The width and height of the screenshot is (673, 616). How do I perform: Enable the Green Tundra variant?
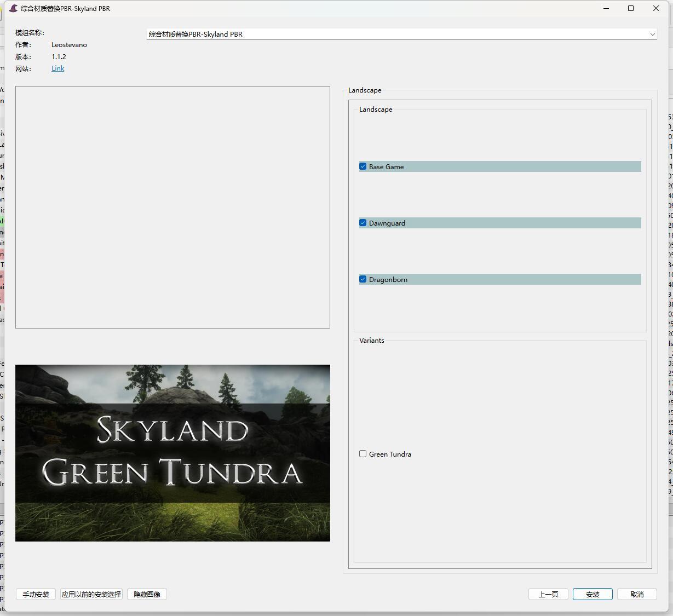[x=363, y=454]
